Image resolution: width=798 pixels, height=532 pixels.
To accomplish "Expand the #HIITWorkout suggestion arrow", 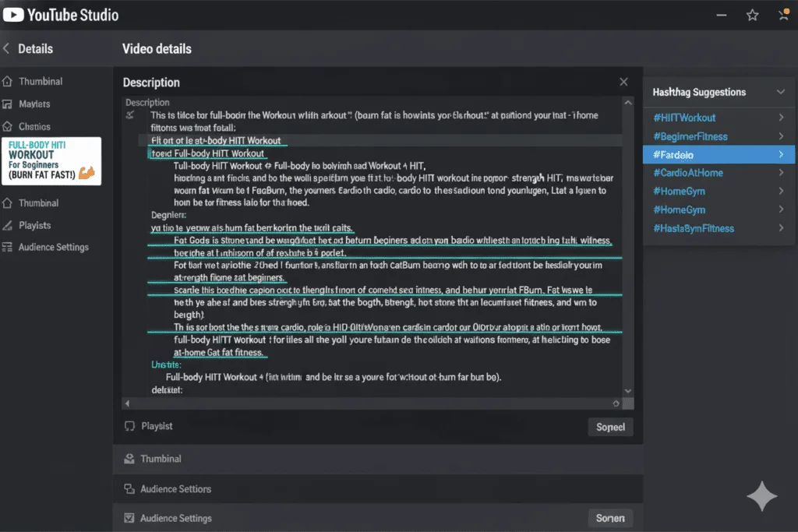I will [781, 118].
